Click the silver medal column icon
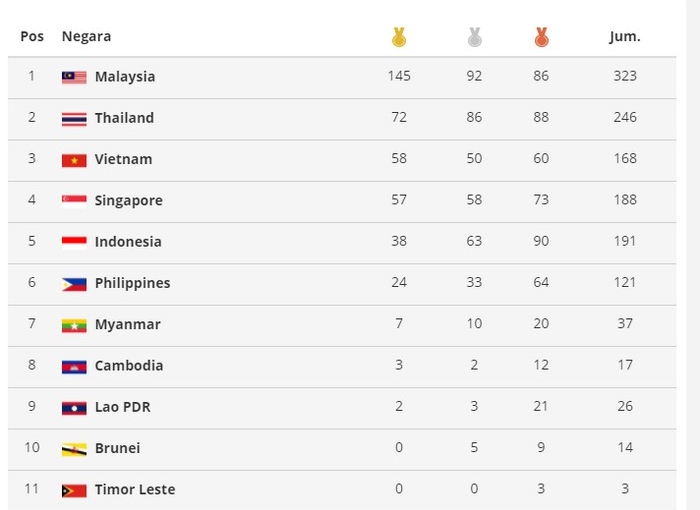700x510 pixels. [474, 38]
